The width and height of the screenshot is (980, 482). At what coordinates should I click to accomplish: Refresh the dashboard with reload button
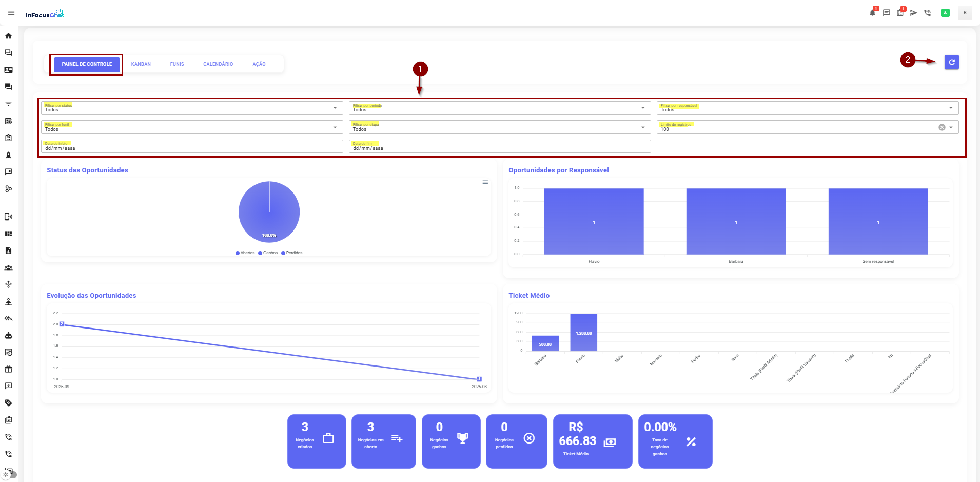[951, 62]
